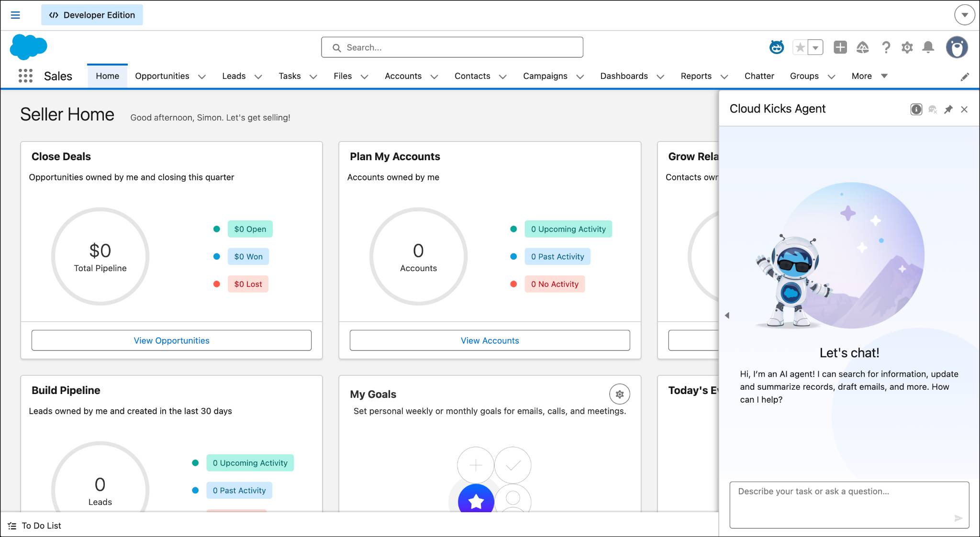Star the current page as a favorite
Viewport: 980px width, 537px height.
click(800, 47)
